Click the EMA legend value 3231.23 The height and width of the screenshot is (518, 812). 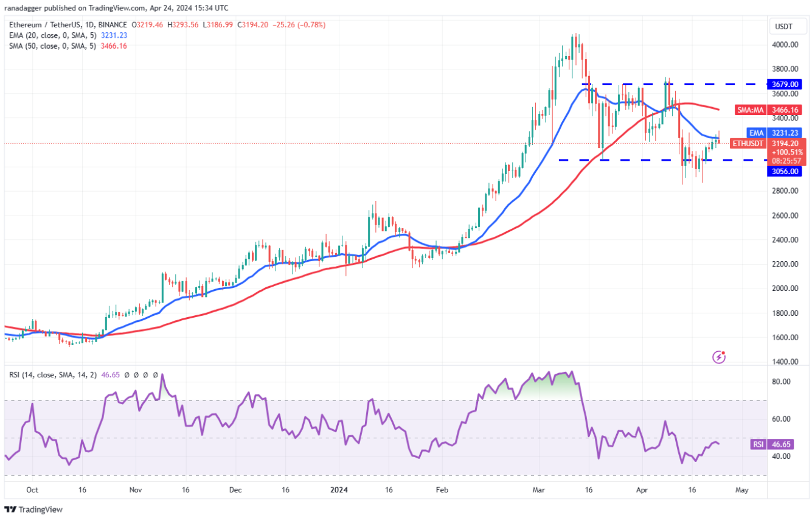click(x=114, y=35)
